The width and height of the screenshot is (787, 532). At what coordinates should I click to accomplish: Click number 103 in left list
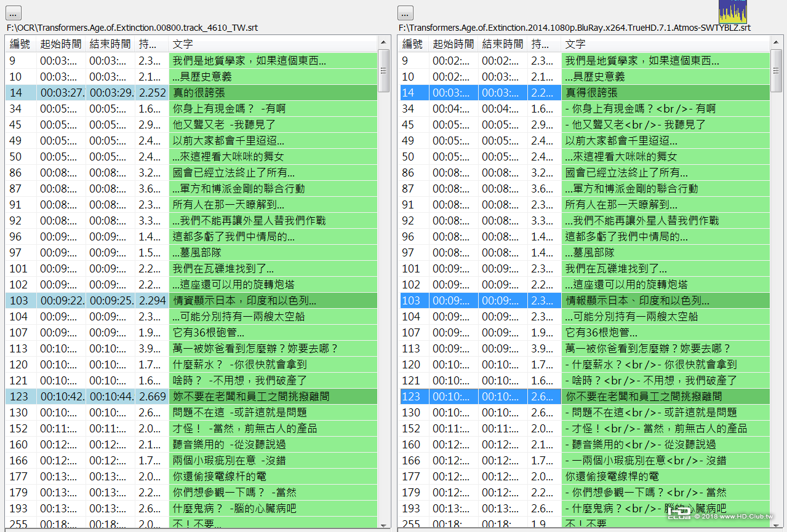(x=18, y=300)
